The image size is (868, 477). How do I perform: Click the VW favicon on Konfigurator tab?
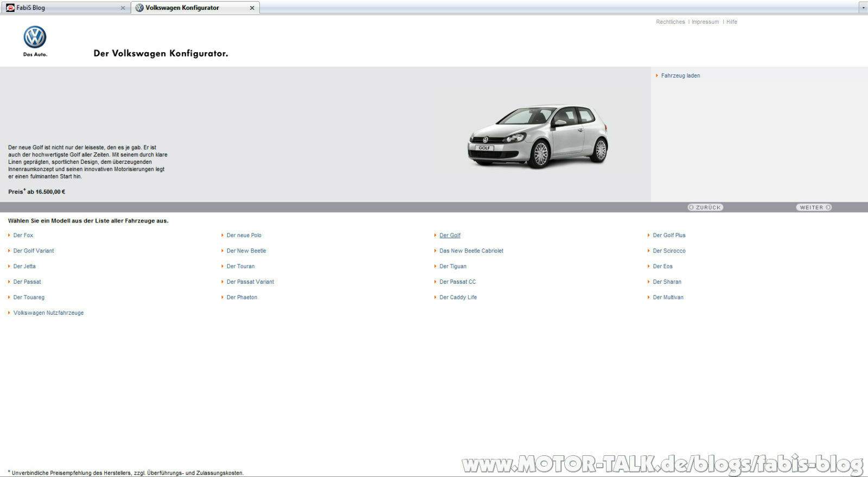(139, 8)
